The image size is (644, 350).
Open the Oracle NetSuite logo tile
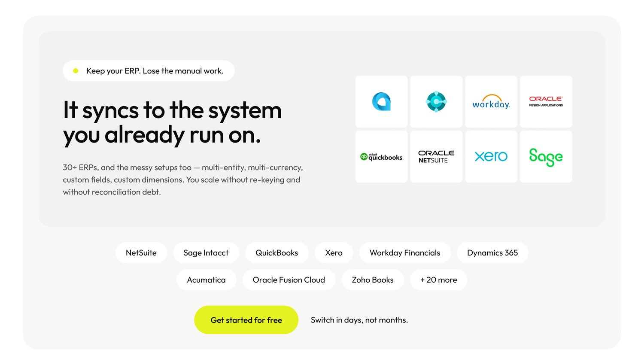point(436,157)
